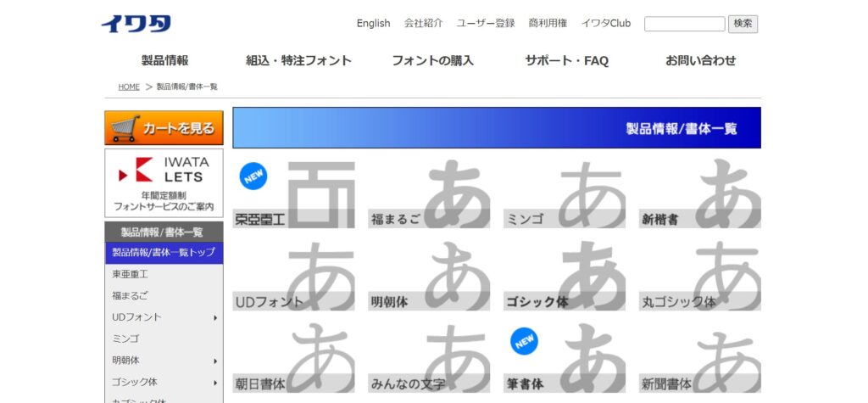
Task: Switch to the English site
Action: click(x=373, y=23)
